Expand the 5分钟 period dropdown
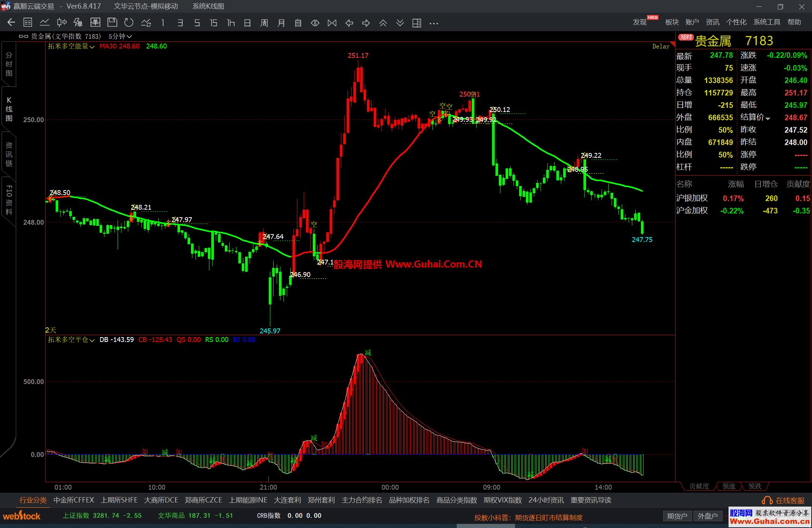This screenshot has height=528, width=812. click(x=120, y=36)
